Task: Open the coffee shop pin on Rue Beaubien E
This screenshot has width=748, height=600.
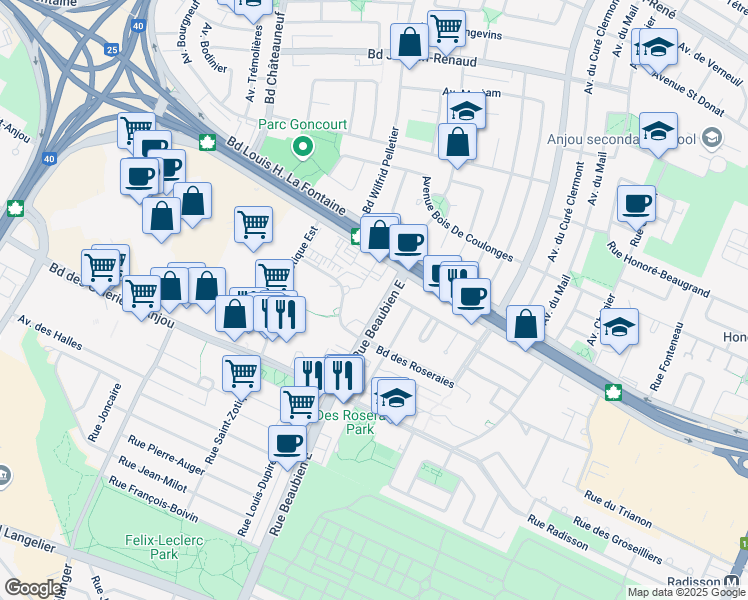Action: pos(287,443)
